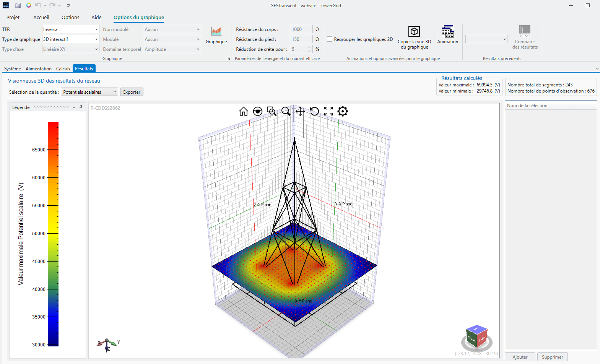Click the Ajouter button

click(520, 357)
